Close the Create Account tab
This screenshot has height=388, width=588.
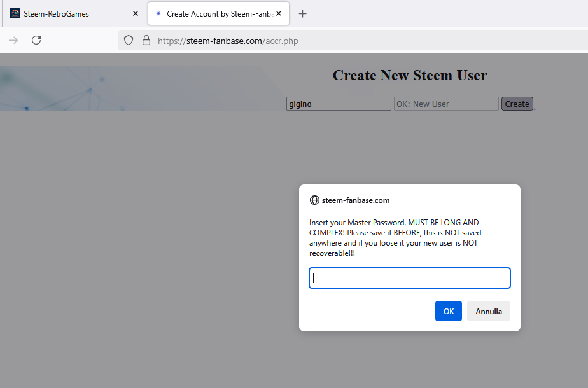coord(279,13)
